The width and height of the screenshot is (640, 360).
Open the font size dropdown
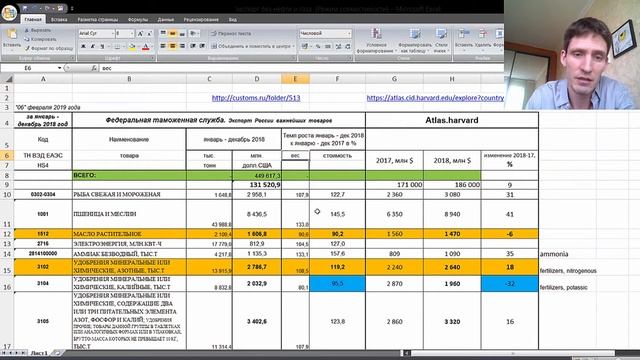pyautogui.click(x=132, y=33)
